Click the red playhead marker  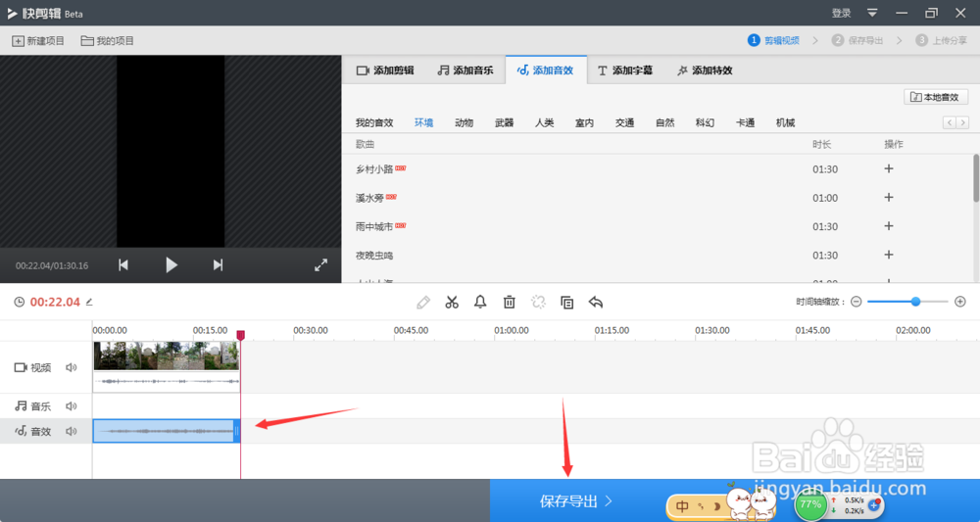tap(241, 335)
